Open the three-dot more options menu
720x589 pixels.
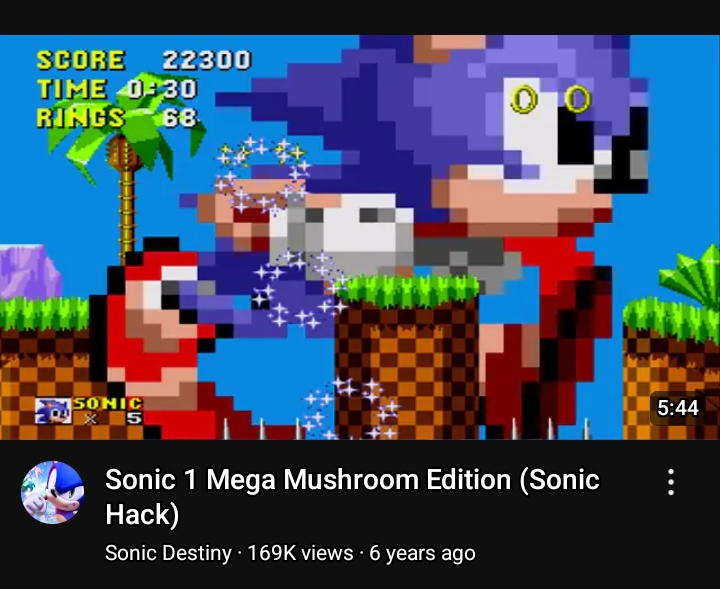click(x=671, y=482)
